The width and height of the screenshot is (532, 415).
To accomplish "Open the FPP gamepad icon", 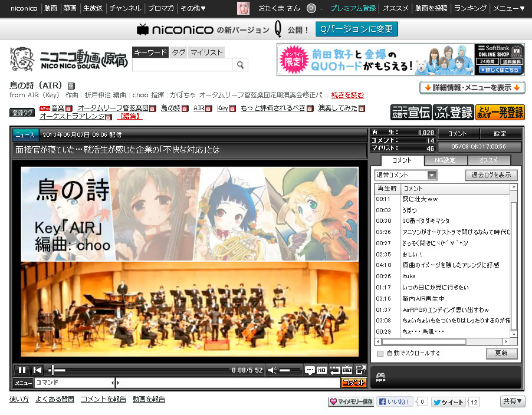I will coord(380,377).
